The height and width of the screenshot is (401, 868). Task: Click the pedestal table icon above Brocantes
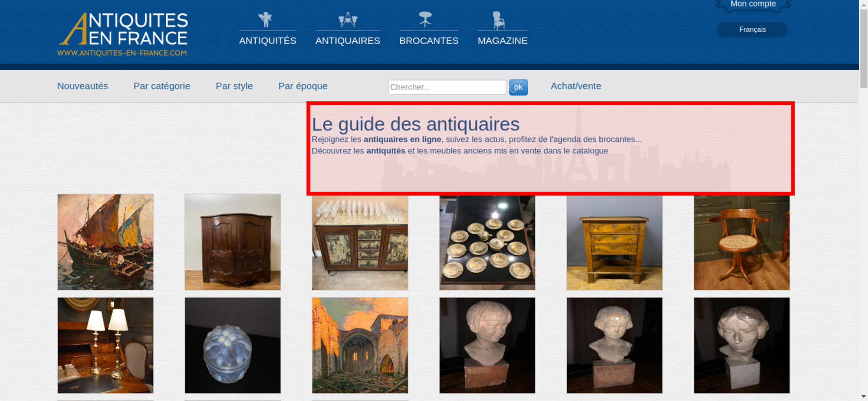click(425, 20)
